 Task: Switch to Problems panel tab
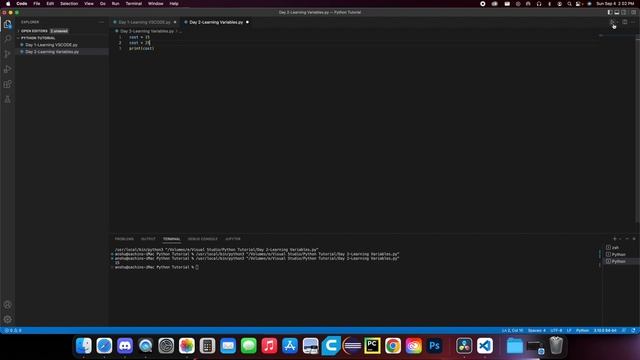point(124,239)
